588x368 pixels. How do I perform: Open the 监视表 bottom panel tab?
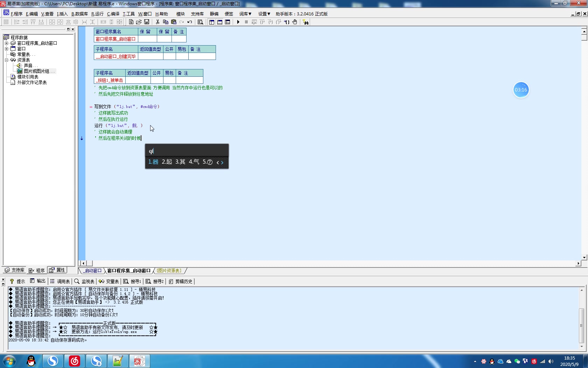pyautogui.click(x=84, y=281)
